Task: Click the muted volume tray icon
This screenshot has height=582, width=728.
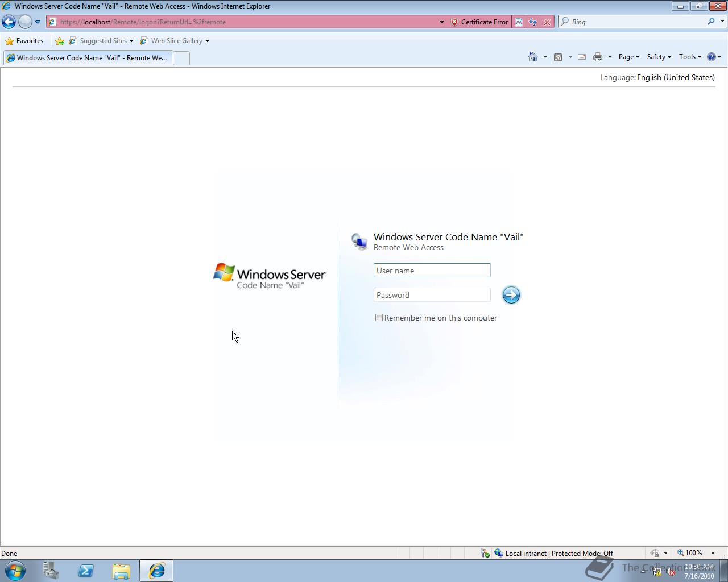Action: point(671,572)
